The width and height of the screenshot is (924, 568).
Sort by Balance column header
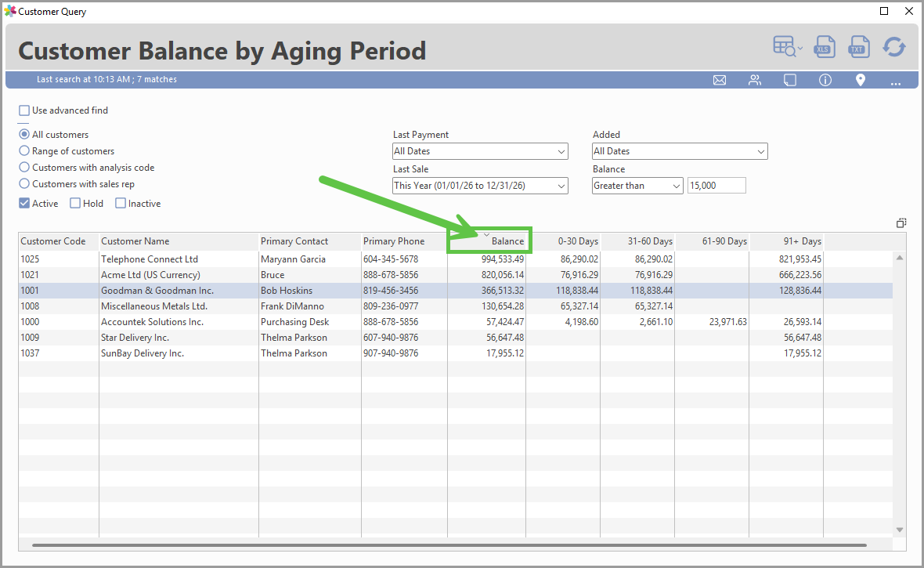(487, 241)
